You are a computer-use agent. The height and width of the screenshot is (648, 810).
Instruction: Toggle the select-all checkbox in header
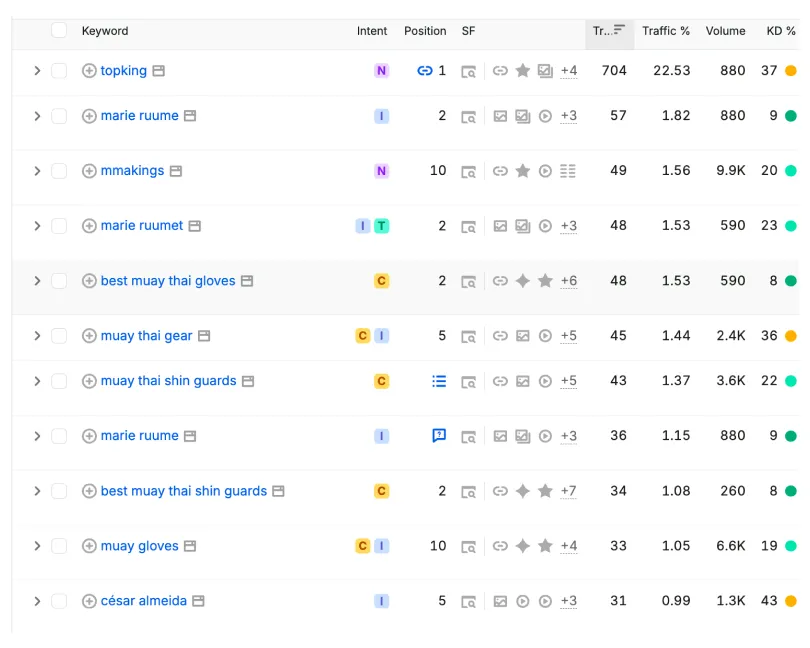[x=59, y=30]
